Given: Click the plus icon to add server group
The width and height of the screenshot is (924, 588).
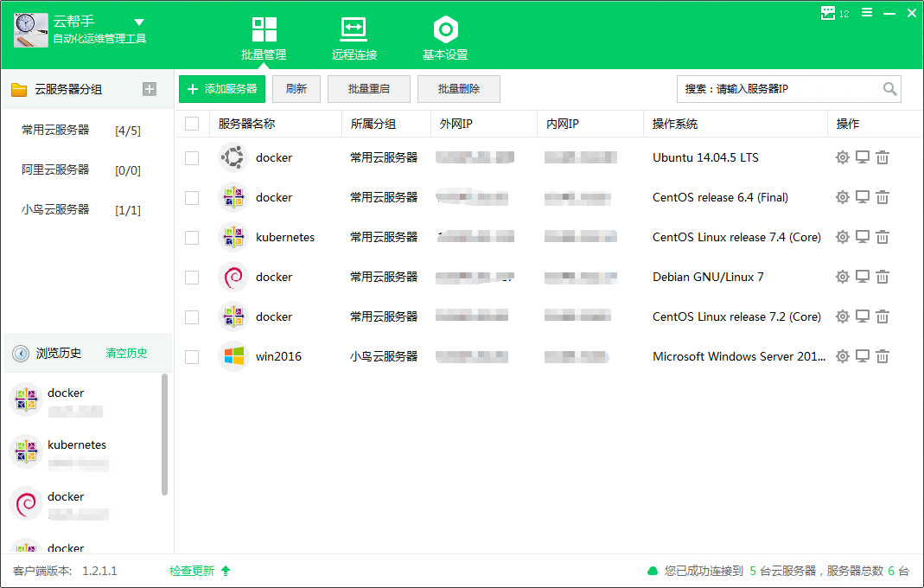Looking at the screenshot, I should click(150, 89).
